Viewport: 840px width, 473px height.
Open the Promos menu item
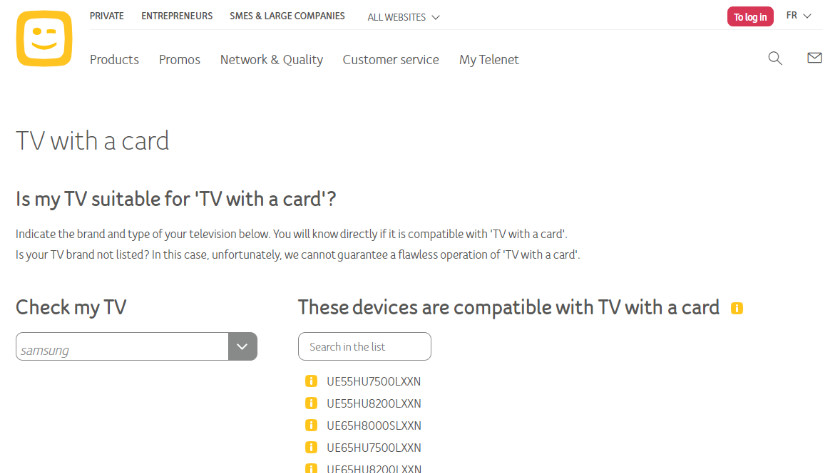[179, 60]
